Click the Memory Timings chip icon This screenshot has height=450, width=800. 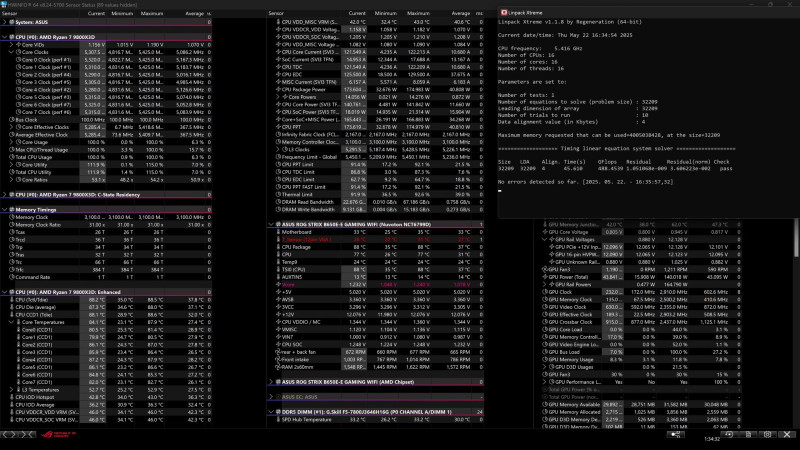point(12,210)
